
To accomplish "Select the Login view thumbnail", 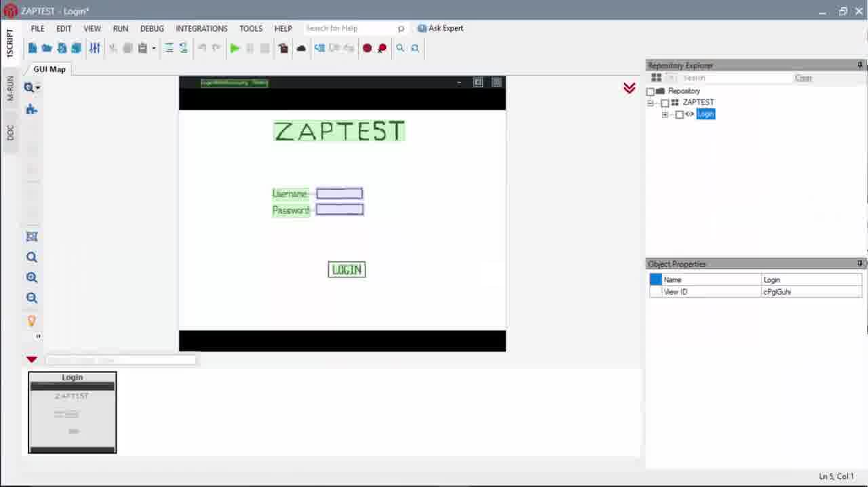I will coord(73,412).
